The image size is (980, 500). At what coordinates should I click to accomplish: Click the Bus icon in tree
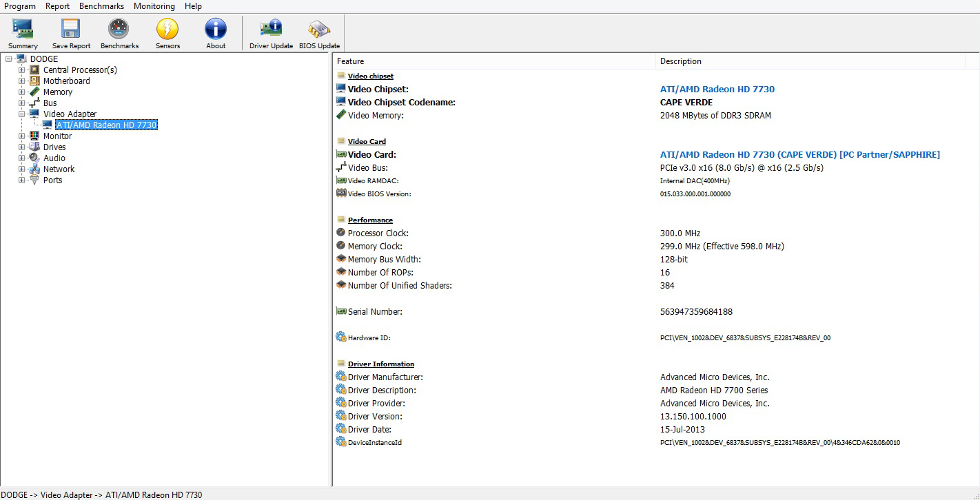(x=34, y=103)
